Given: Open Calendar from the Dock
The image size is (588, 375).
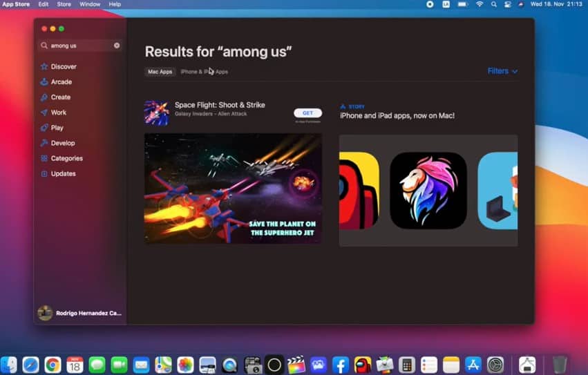Looking at the screenshot, I should click(x=75, y=365).
